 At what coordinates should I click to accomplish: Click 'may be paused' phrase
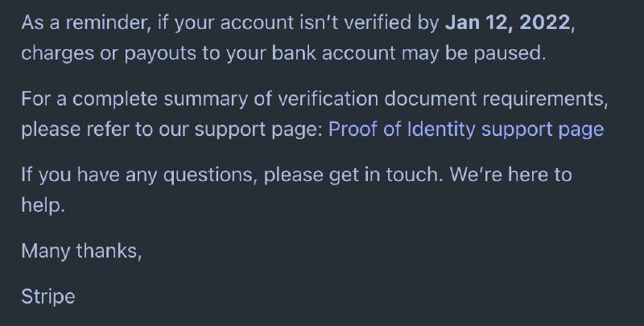[x=473, y=53]
